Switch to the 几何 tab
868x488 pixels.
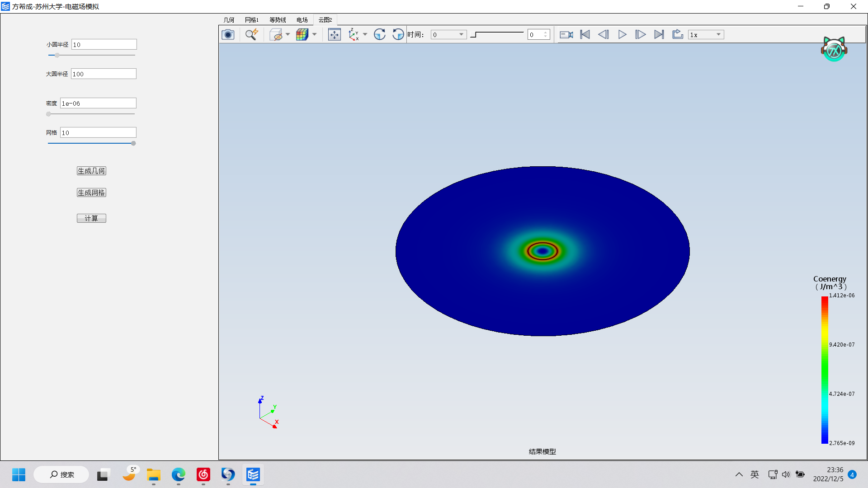[x=229, y=20]
